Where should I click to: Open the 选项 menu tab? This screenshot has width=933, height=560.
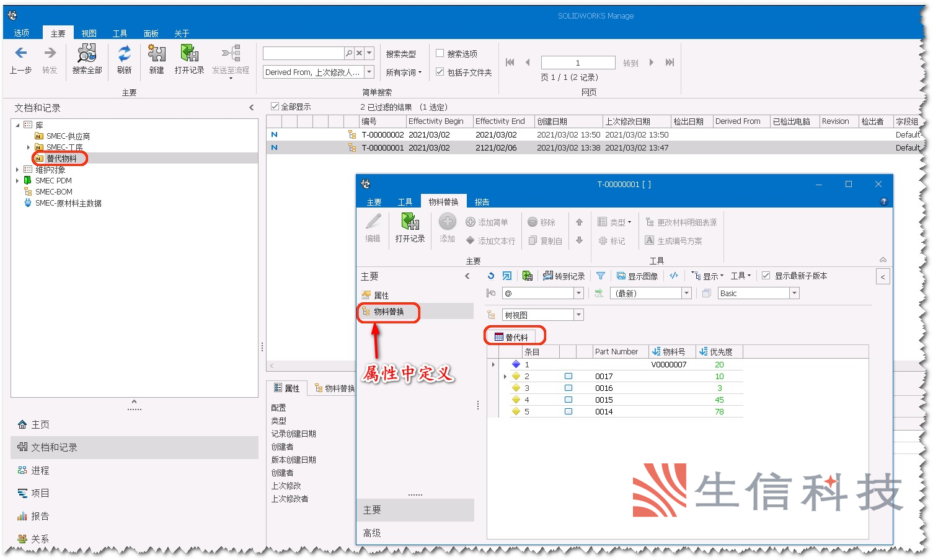coord(22,33)
